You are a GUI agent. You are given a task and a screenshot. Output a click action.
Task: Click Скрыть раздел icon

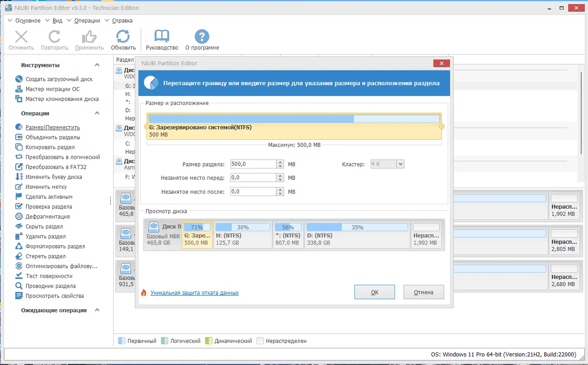click(19, 226)
